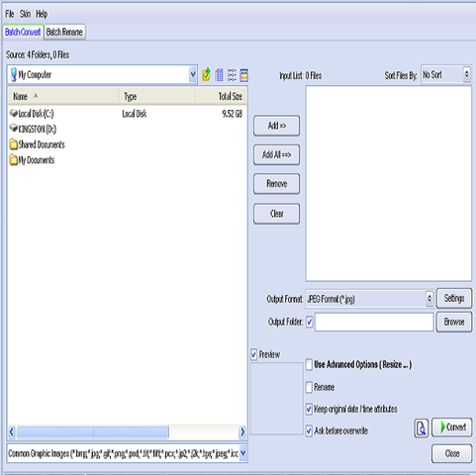Switch to thumbnail grid view icon

[219, 75]
